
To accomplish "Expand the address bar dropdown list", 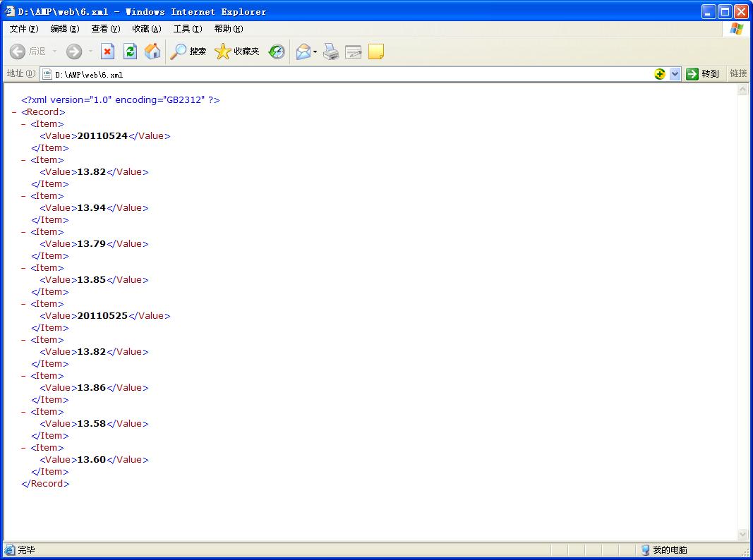I will [675, 74].
